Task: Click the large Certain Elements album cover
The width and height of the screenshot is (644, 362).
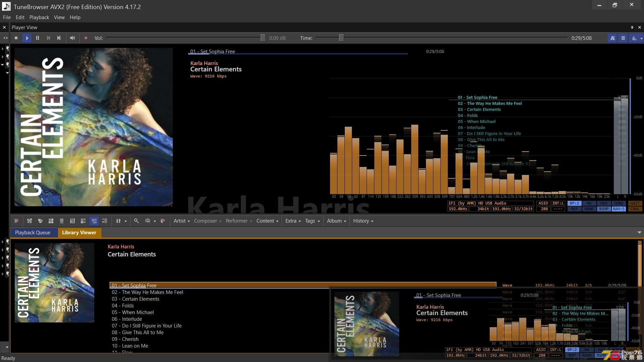Action: pyautogui.click(x=94, y=127)
